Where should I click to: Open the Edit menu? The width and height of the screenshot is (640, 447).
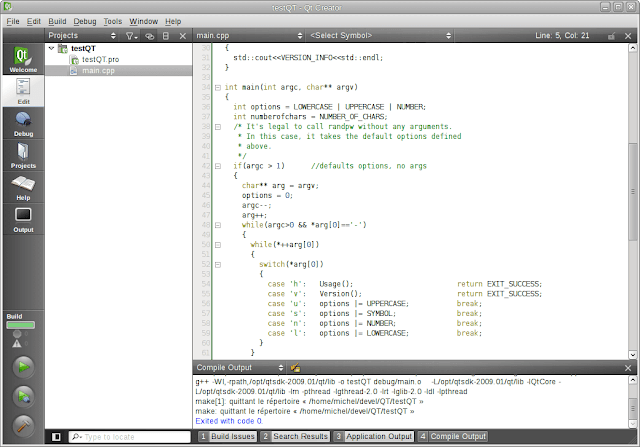[33, 21]
